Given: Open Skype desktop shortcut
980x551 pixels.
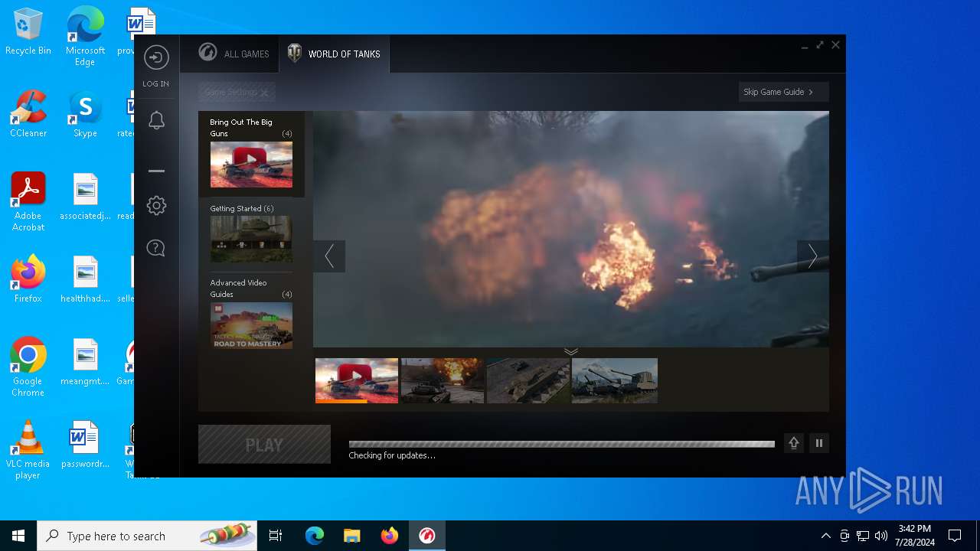Looking at the screenshot, I should click(x=85, y=115).
